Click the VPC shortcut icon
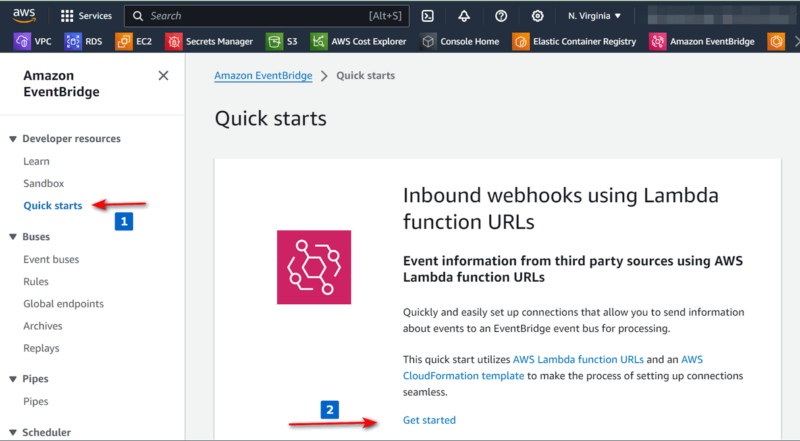This screenshot has width=800, height=441. click(x=22, y=41)
